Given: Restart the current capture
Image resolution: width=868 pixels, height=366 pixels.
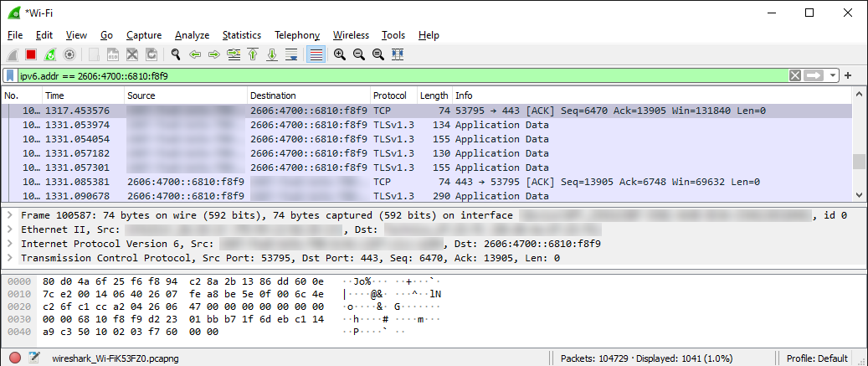Looking at the screenshot, I should point(50,54).
